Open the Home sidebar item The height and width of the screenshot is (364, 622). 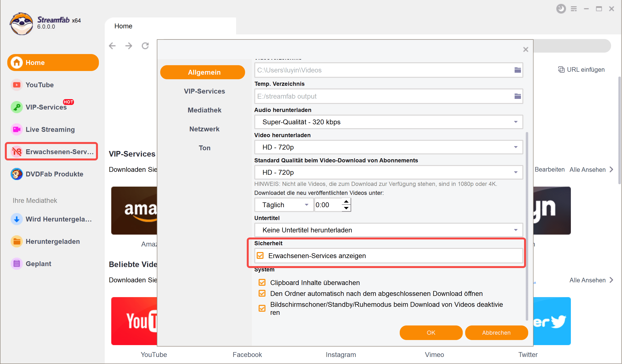coord(53,63)
